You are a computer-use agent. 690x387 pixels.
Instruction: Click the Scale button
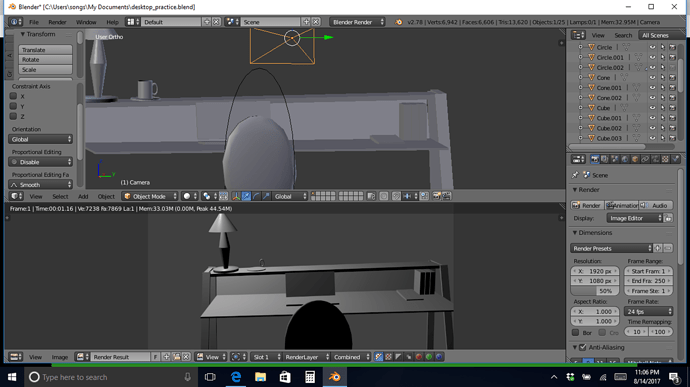tap(45, 70)
